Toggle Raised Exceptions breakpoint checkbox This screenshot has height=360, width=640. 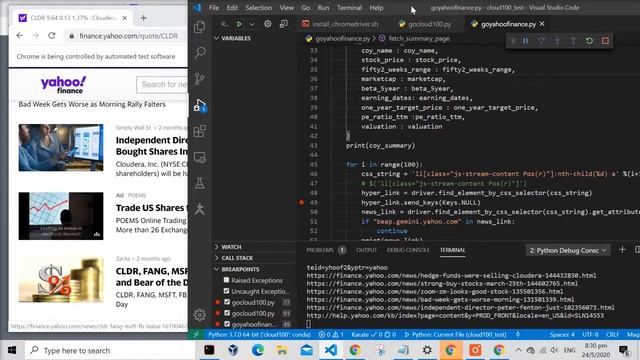227,280
